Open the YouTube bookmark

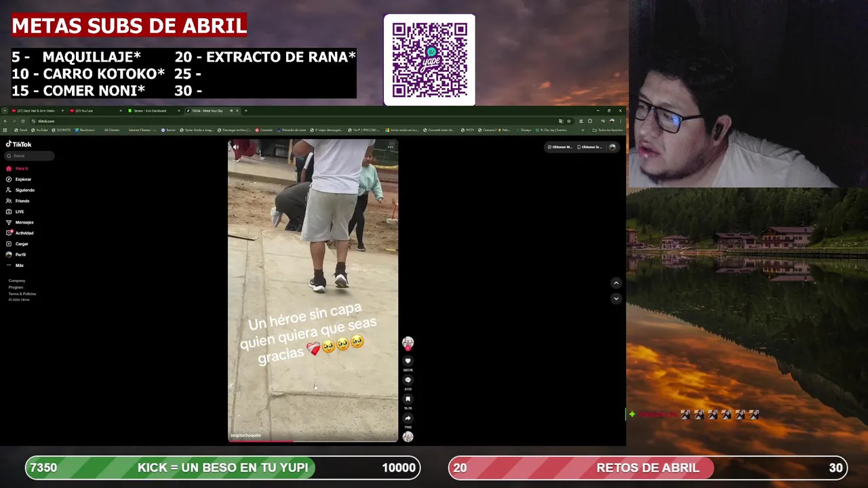pyautogui.click(x=39, y=130)
